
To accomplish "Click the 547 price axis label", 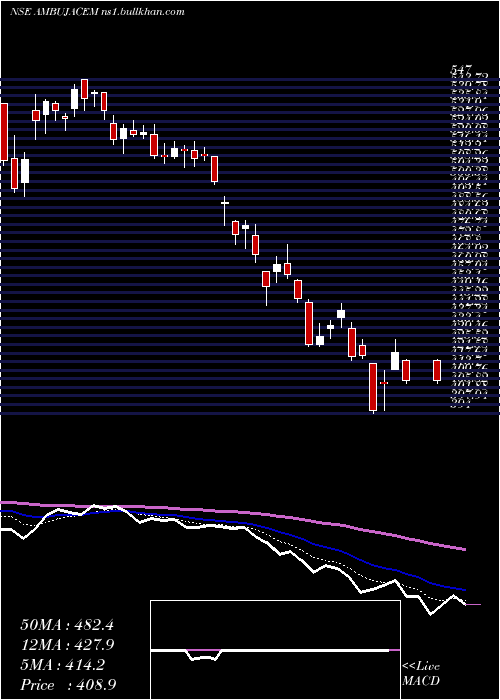I will pyautogui.click(x=460, y=70).
